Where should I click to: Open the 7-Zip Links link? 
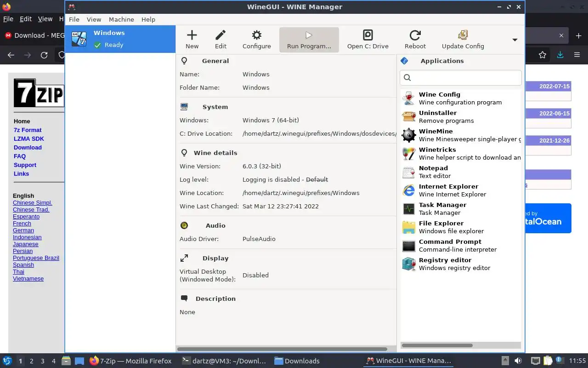tap(21, 173)
